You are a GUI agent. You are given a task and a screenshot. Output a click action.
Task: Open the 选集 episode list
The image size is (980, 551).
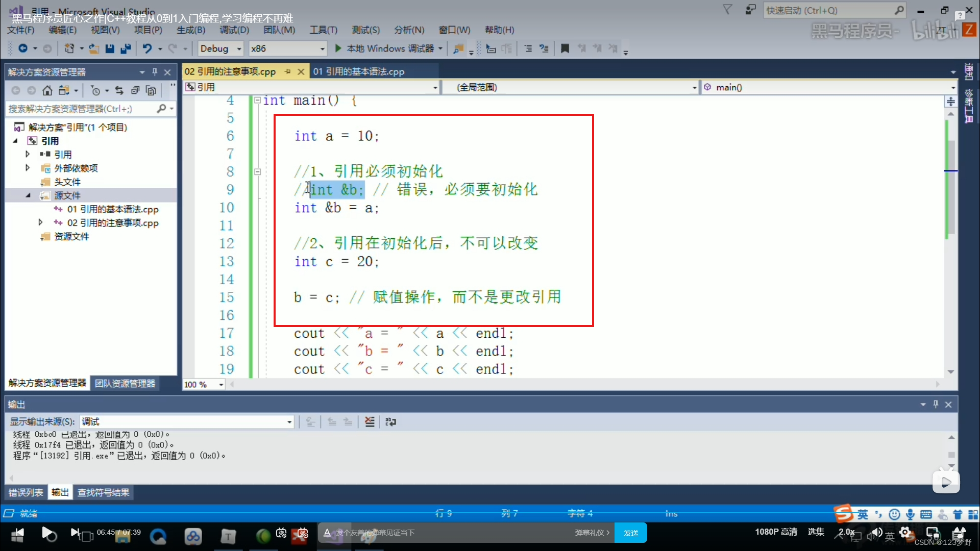(816, 532)
